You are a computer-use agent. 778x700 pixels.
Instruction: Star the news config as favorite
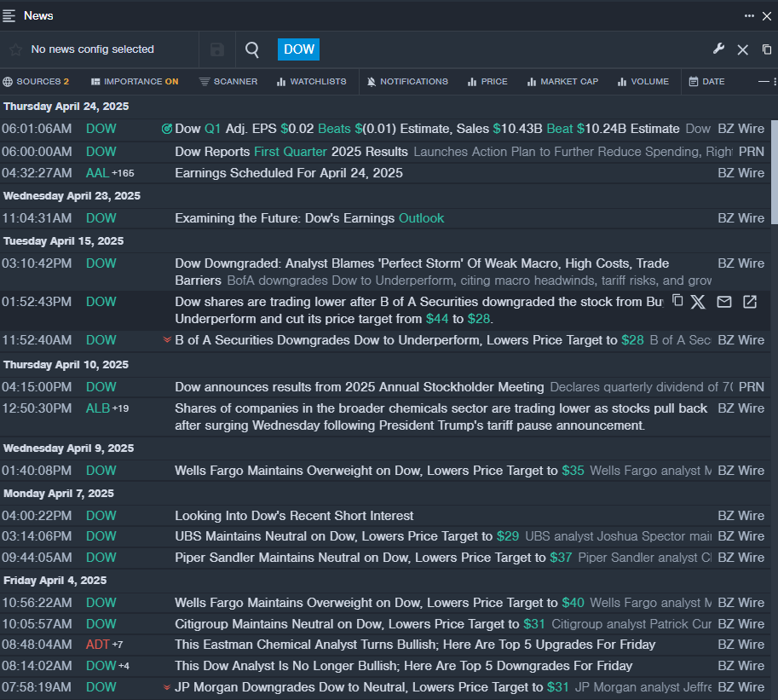coord(15,49)
